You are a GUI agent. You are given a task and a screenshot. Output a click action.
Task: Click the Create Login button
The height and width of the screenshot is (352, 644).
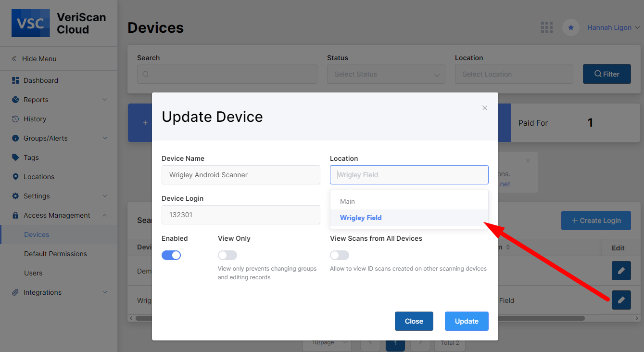(x=596, y=221)
